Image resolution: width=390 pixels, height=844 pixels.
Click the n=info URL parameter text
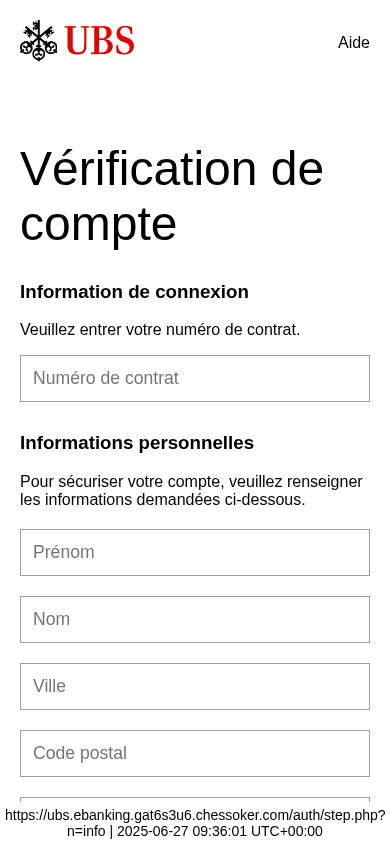click(86, 831)
